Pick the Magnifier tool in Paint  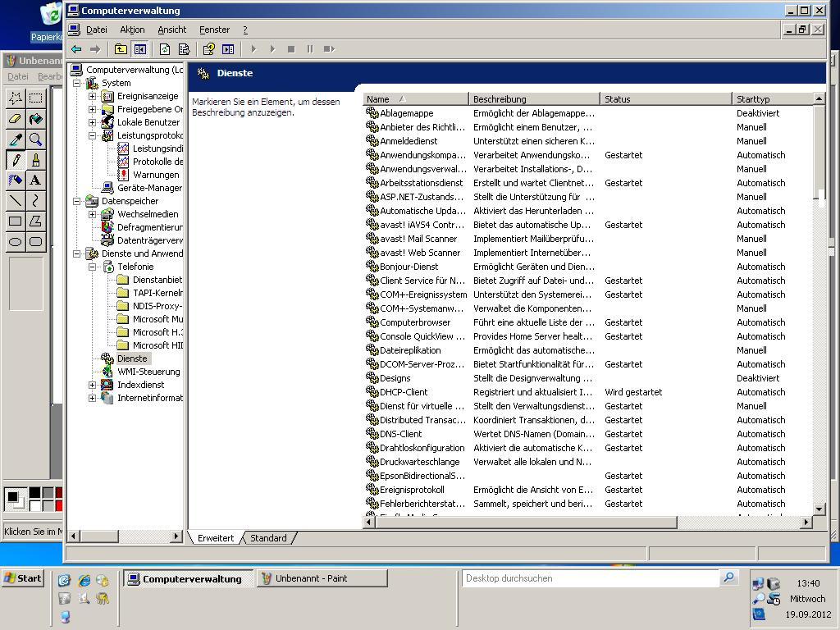pyautogui.click(x=35, y=139)
